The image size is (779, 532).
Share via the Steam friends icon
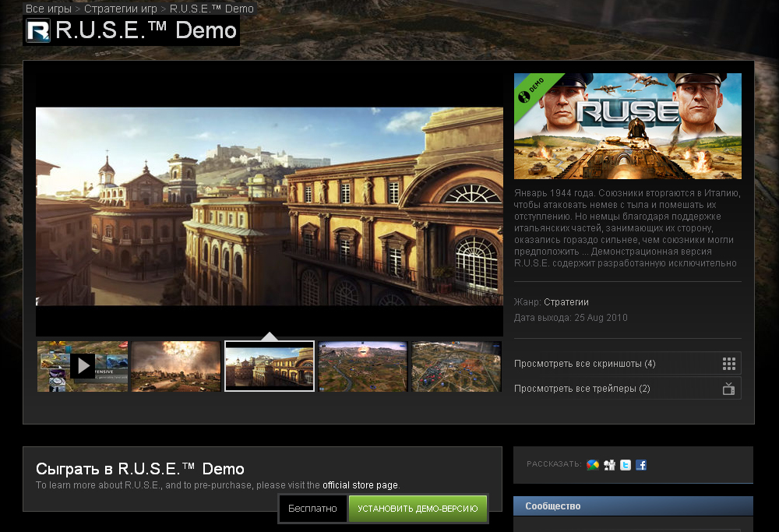coord(609,465)
